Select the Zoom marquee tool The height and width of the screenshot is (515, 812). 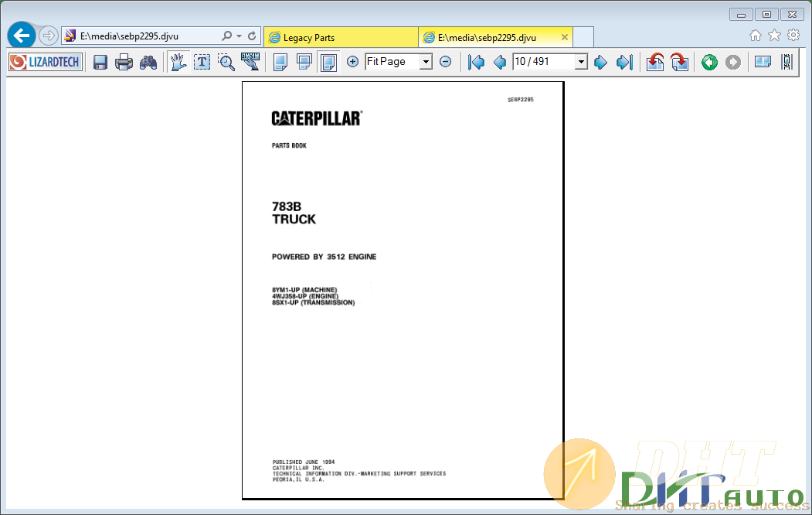point(226,63)
